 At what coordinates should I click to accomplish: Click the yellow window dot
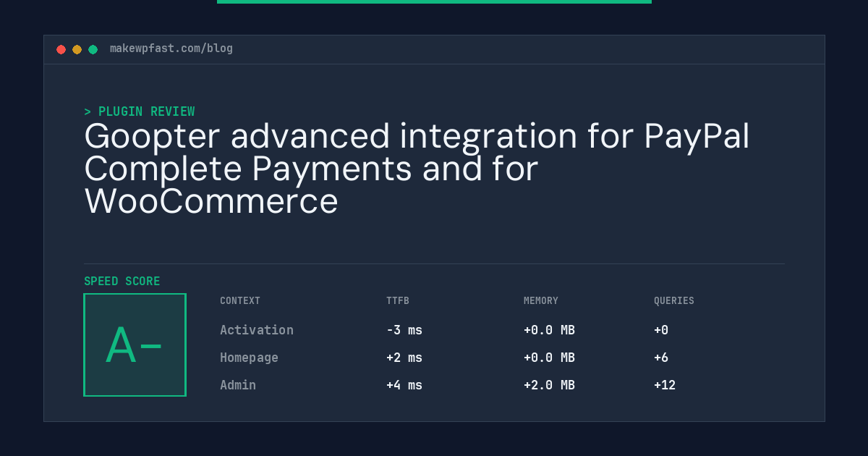pos(77,49)
